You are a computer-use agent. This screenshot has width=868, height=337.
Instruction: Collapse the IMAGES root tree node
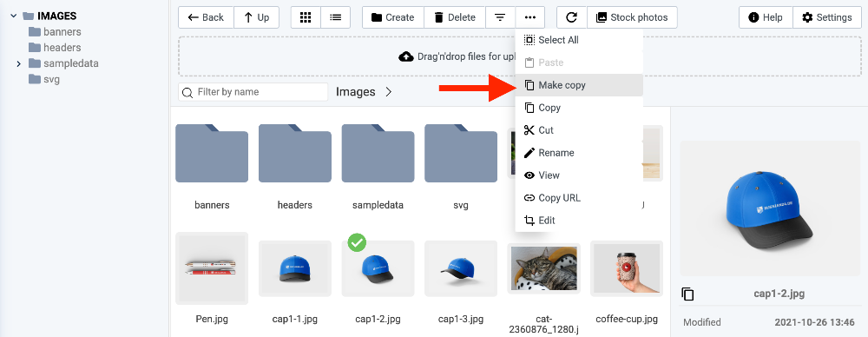pos(14,17)
